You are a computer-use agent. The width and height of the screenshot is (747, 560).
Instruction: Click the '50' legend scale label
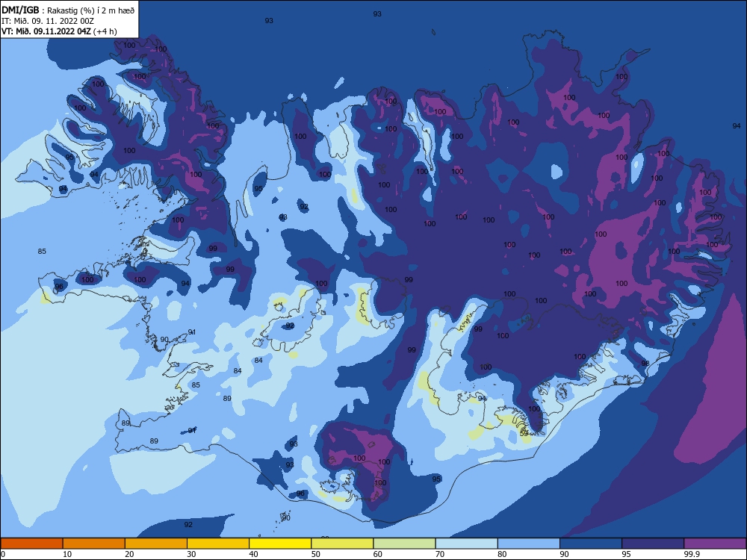pos(315,554)
